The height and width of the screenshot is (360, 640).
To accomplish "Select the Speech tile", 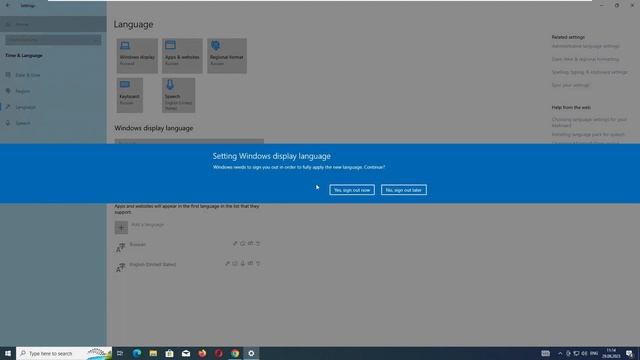I will [178, 96].
